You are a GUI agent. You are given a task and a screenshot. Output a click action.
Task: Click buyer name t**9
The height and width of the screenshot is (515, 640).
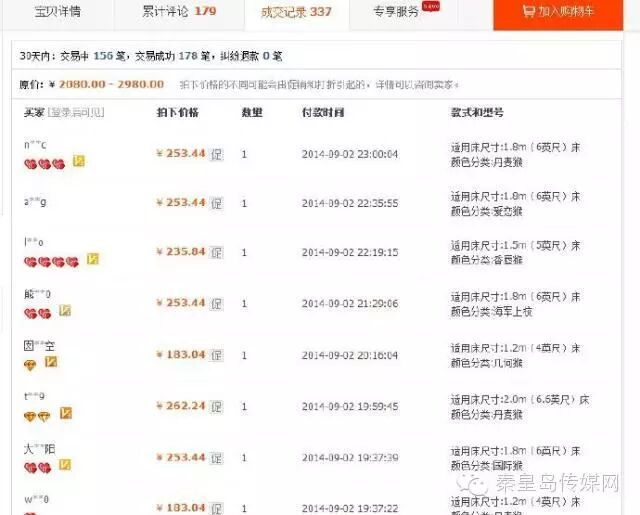(35, 396)
